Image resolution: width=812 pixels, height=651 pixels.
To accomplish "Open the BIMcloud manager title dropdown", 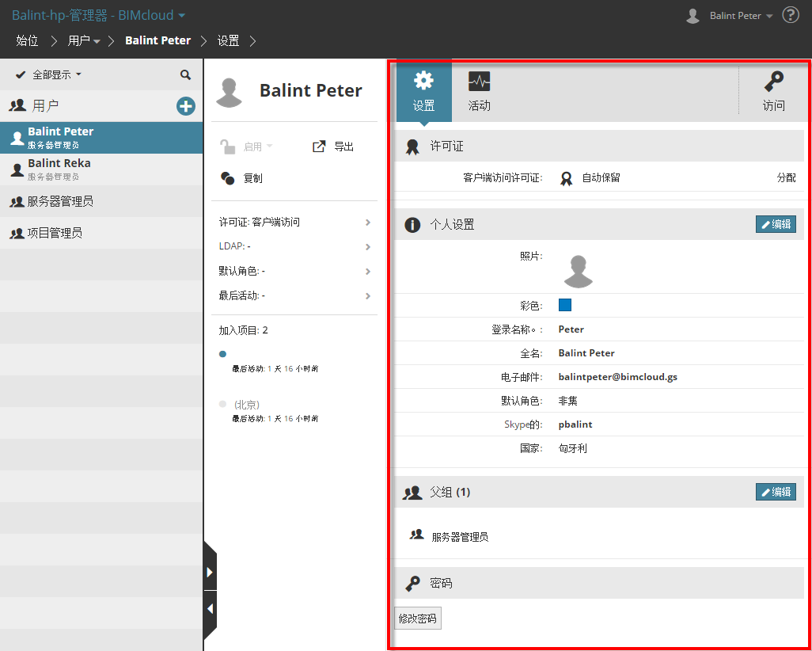I will [x=98, y=16].
